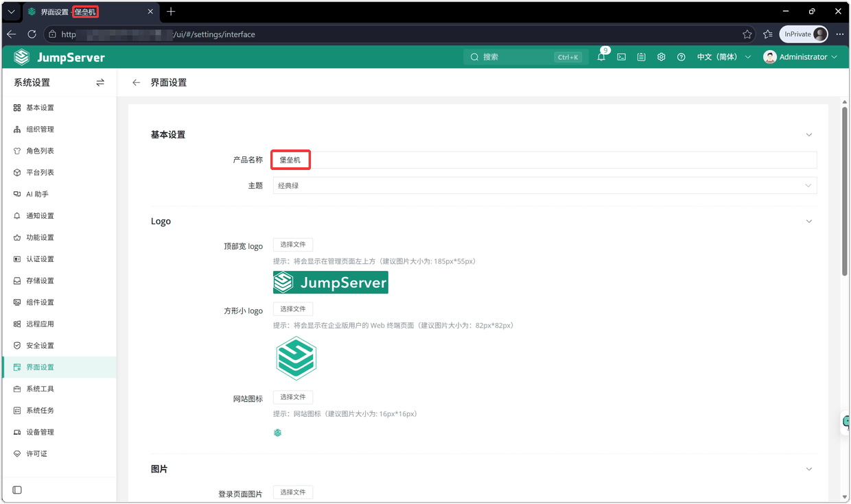This screenshot has width=851, height=504.
Task: Open a new browser tab
Action: 171,12
